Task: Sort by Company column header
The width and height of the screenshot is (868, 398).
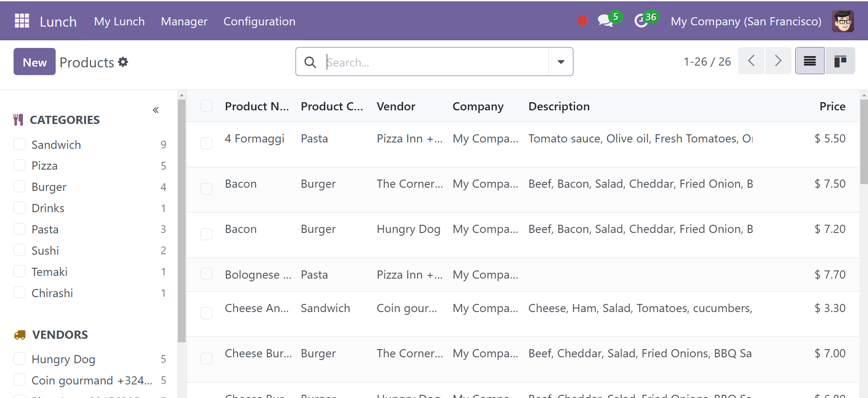Action: pyautogui.click(x=478, y=106)
